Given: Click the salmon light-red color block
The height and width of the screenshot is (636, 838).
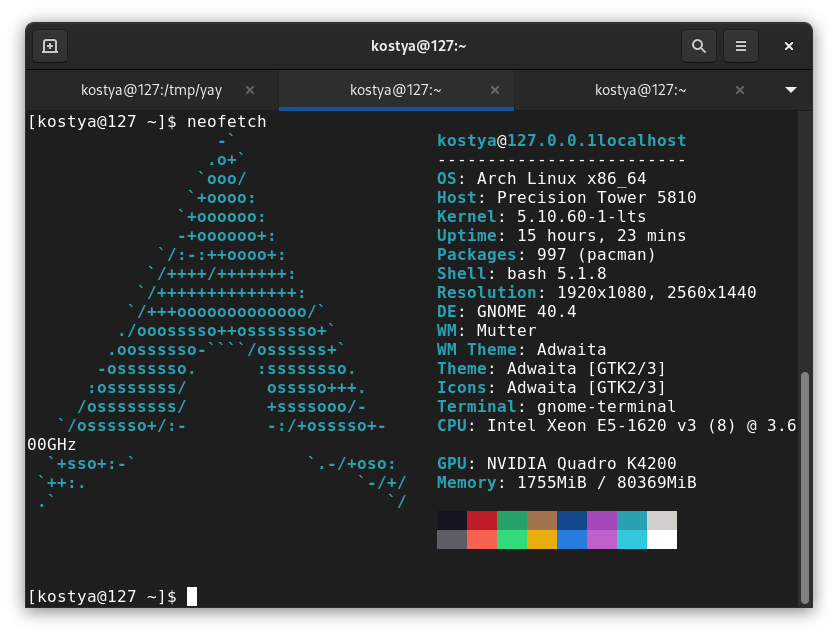Looking at the screenshot, I should 482,539.
